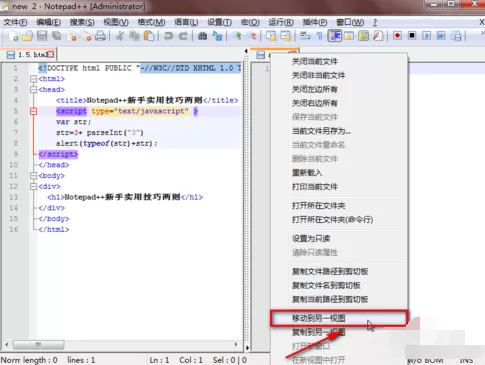
Task: Collapse the <html> fold marker
Action: click(x=33, y=79)
